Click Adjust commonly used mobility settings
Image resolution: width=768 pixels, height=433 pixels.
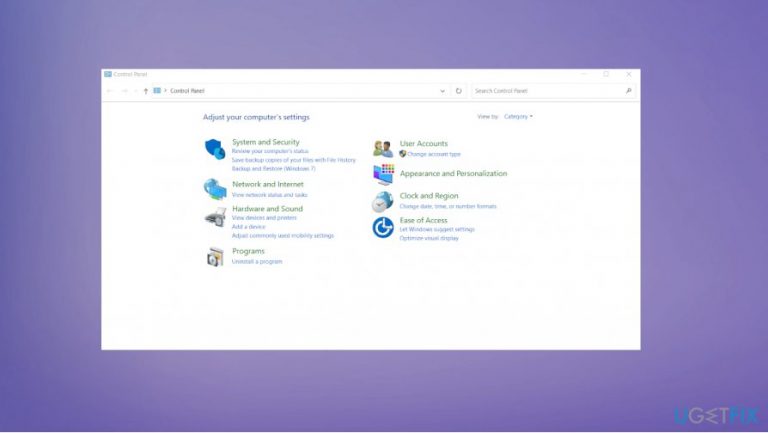[283, 236]
